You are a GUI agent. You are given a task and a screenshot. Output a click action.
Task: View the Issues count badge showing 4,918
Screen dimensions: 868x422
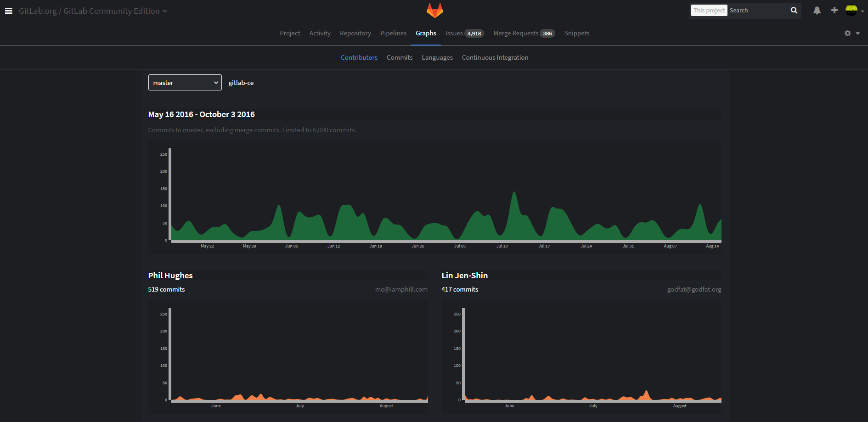474,33
